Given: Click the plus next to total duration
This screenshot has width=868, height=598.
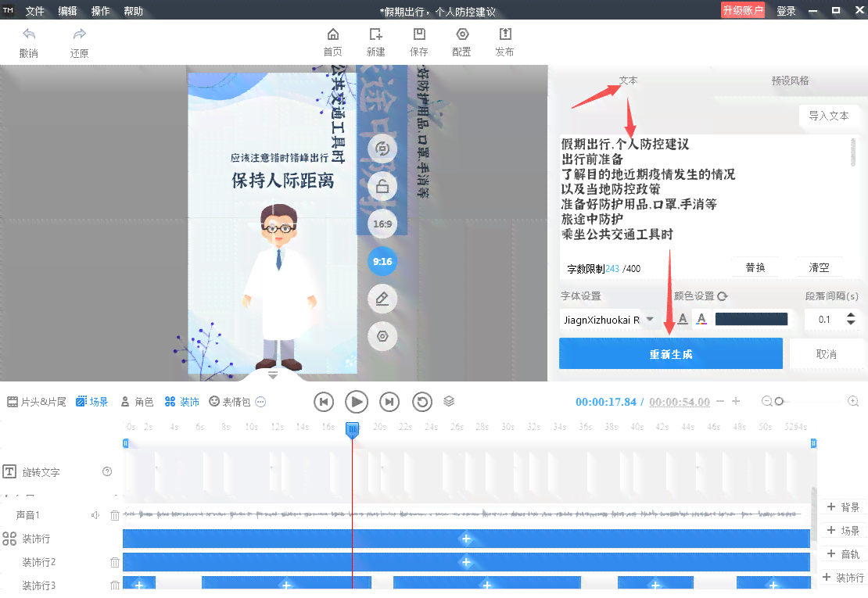Looking at the screenshot, I should (x=736, y=401).
